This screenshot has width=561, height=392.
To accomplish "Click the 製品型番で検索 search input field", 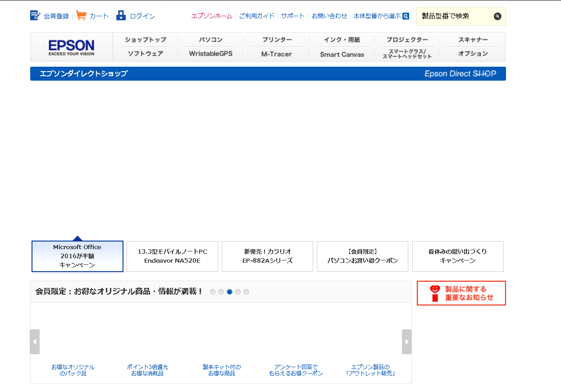I will tap(455, 16).
